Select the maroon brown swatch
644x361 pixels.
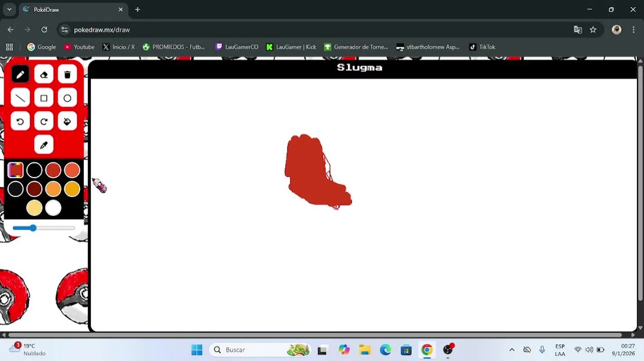[34, 189]
